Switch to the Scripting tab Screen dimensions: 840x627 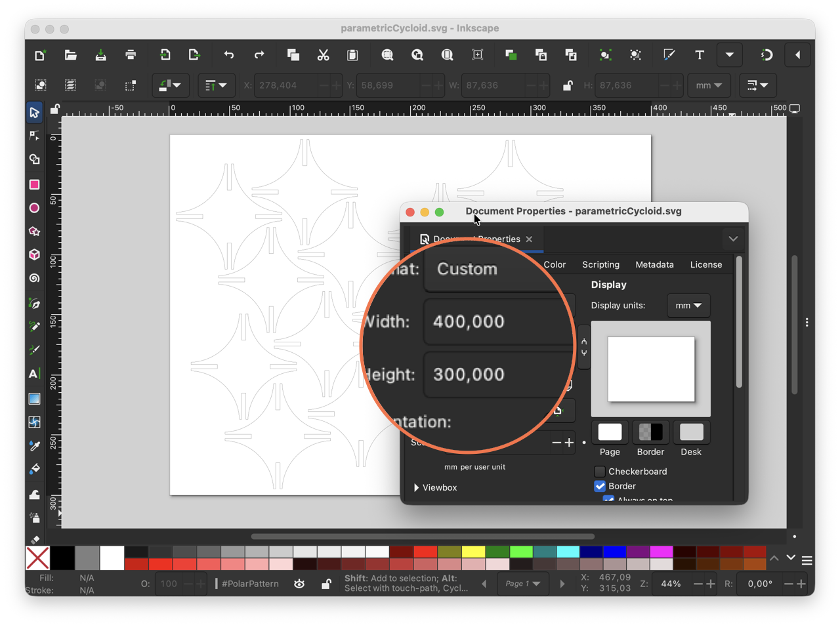click(x=600, y=265)
